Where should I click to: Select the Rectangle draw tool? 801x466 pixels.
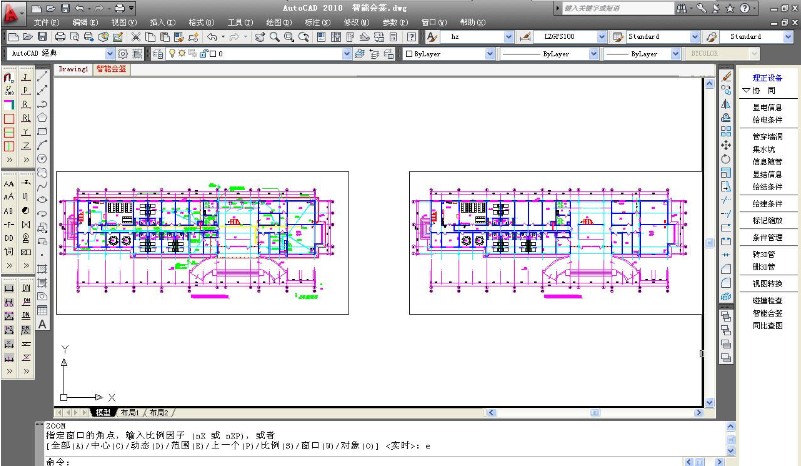pos(42,131)
